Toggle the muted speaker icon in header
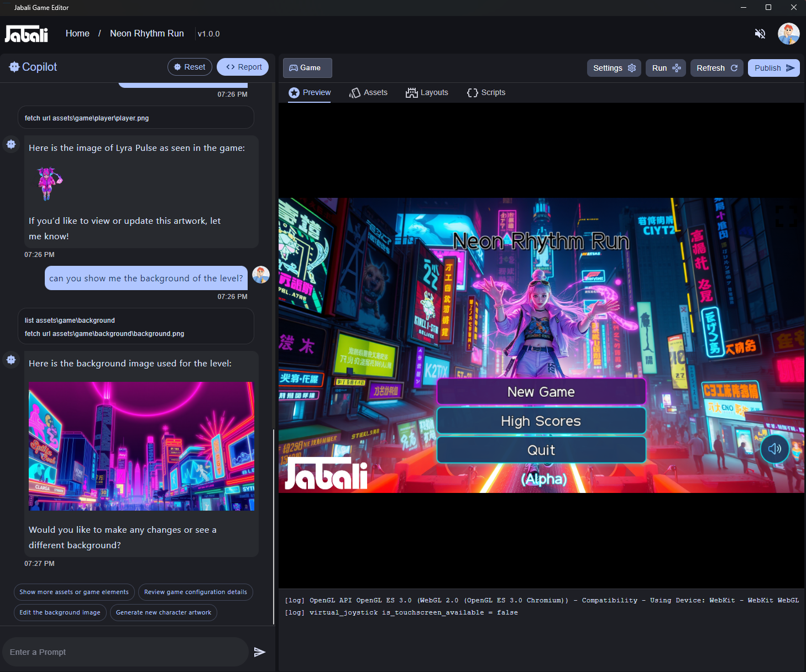The height and width of the screenshot is (672, 806). tap(760, 34)
